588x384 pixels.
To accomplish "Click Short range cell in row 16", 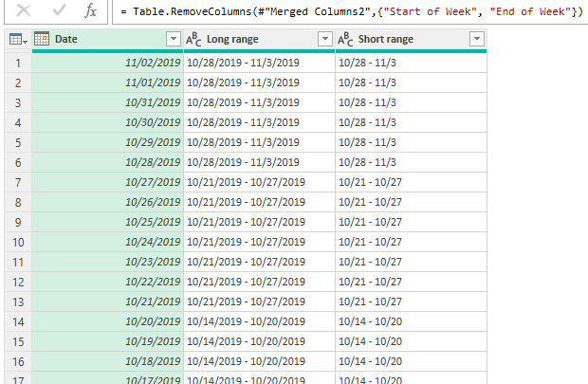I will click(x=411, y=361).
